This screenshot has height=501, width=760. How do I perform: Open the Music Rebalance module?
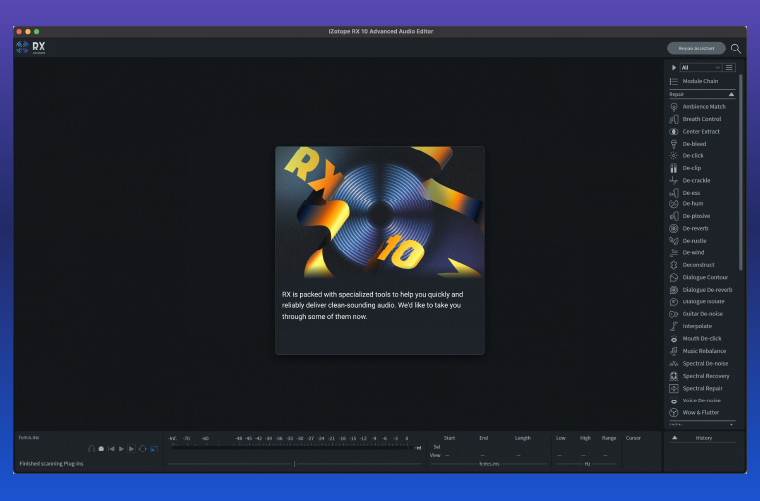click(698, 351)
